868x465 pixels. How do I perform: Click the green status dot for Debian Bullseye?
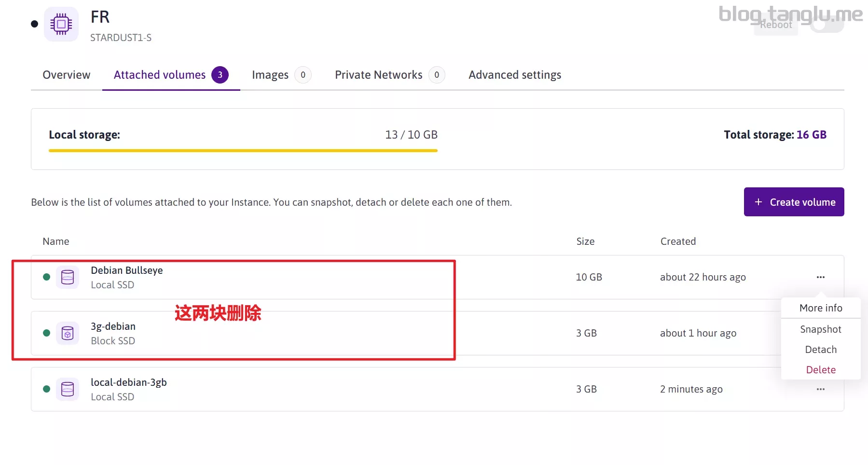tap(47, 277)
